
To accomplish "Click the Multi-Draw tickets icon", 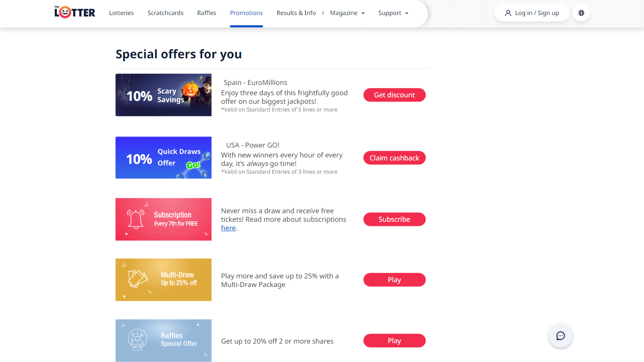I will (x=138, y=279).
